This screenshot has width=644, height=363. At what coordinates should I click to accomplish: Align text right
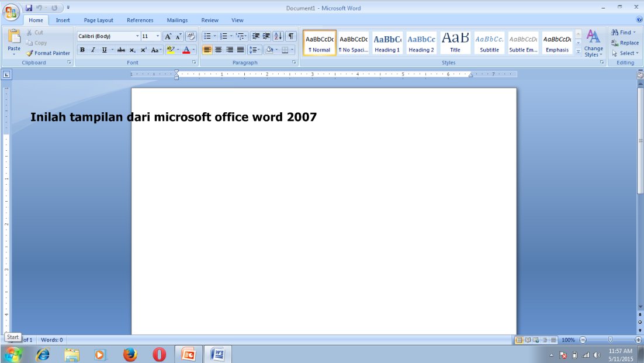coord(230,50)
